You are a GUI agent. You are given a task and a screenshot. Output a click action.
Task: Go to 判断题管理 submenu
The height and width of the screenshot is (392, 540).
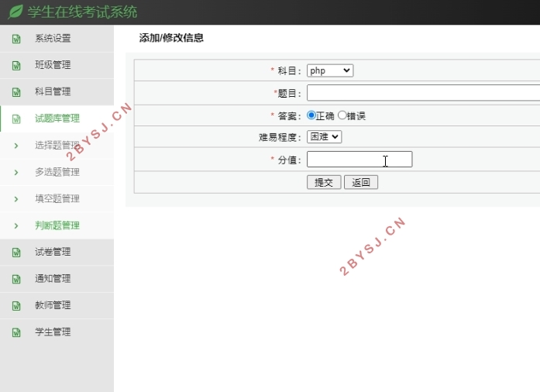(57, 225)
